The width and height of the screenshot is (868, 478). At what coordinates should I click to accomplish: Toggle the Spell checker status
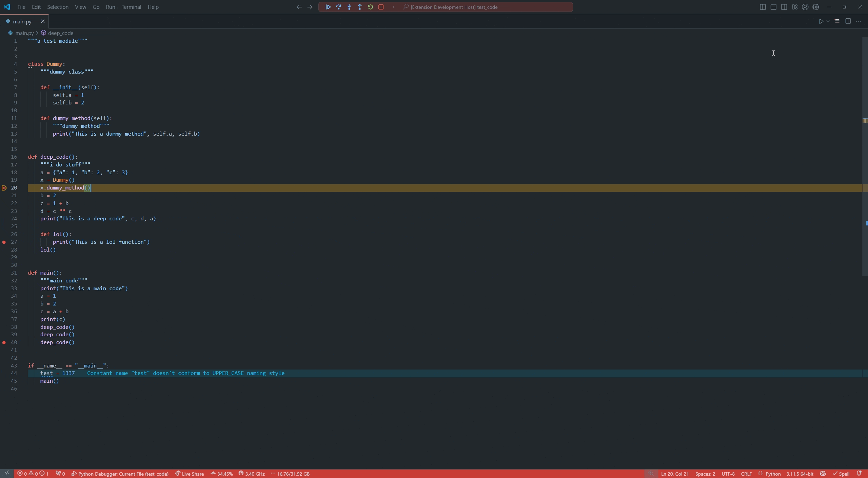point(841,474)
